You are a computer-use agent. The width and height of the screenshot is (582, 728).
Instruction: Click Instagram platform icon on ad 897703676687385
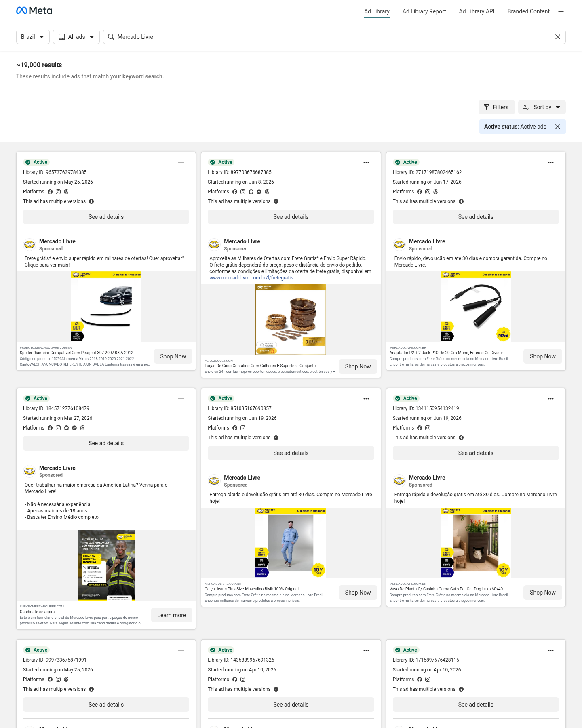click(x=243, y=192)
